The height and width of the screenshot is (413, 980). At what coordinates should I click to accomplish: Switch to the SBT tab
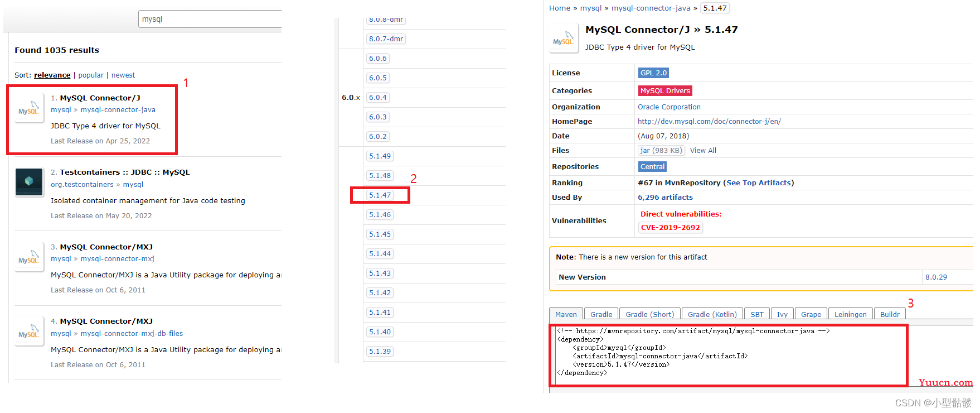click(756, 314)
